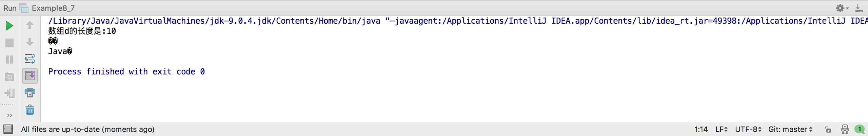Image resolution: width=868 pixels, height=136 pixels.
Task: Click the Up stack trace arrow
Action: [30, 25]
